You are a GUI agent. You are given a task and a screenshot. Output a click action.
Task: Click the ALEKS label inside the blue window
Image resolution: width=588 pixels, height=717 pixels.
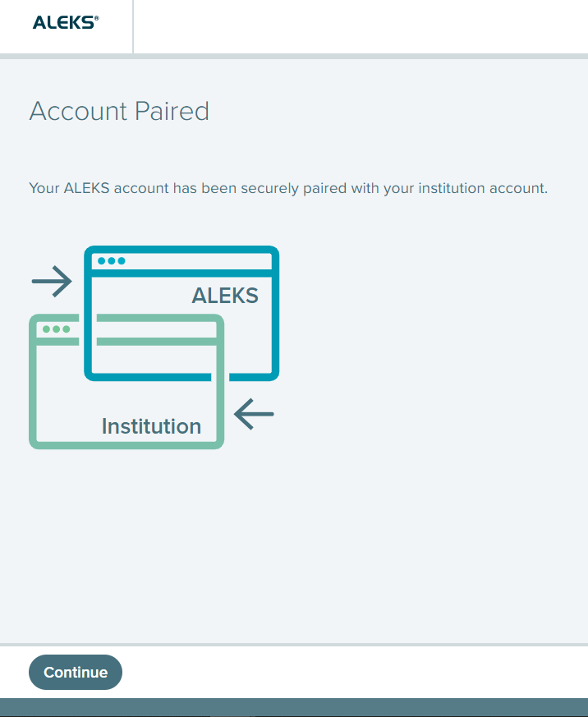click(225, 296)
